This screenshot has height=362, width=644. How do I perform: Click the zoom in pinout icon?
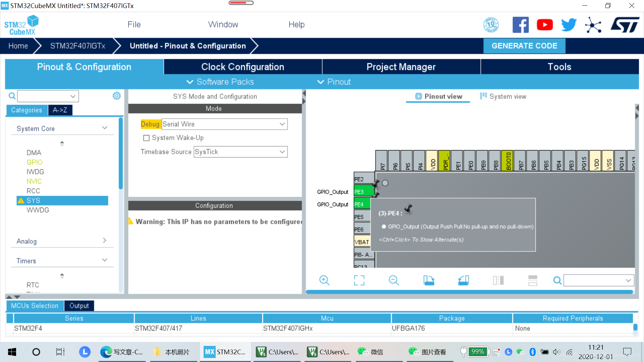click(x=324, y=280)
